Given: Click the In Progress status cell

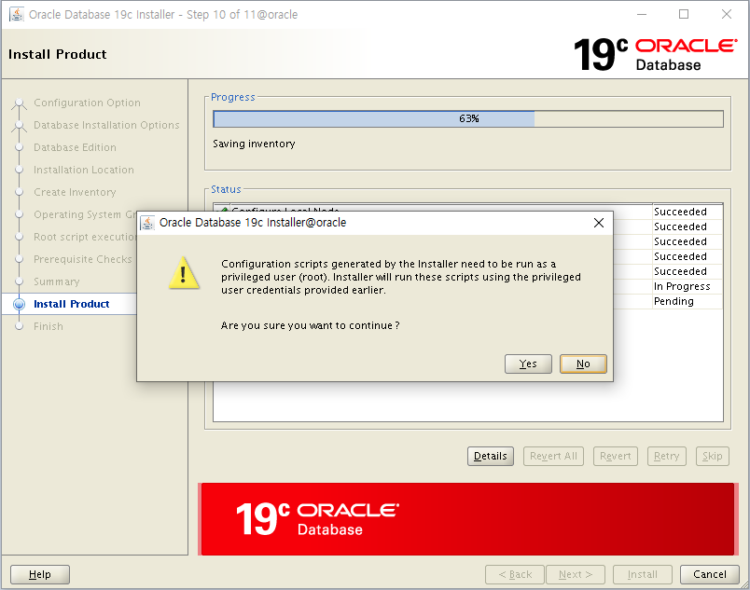Looking at the screenshot, I should click(686, 287).
